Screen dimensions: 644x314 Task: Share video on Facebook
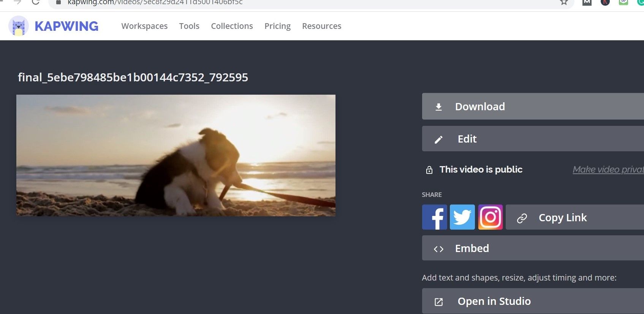coord(434,217)
